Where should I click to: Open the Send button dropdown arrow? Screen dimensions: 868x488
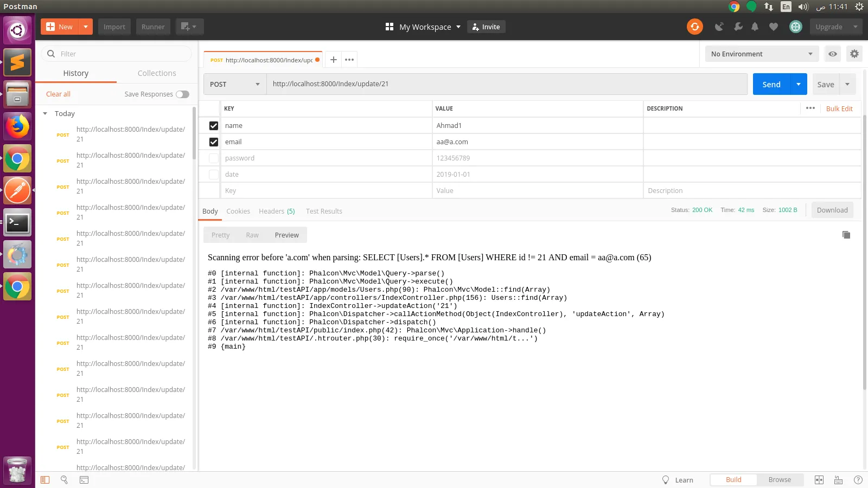pos(799,84)
